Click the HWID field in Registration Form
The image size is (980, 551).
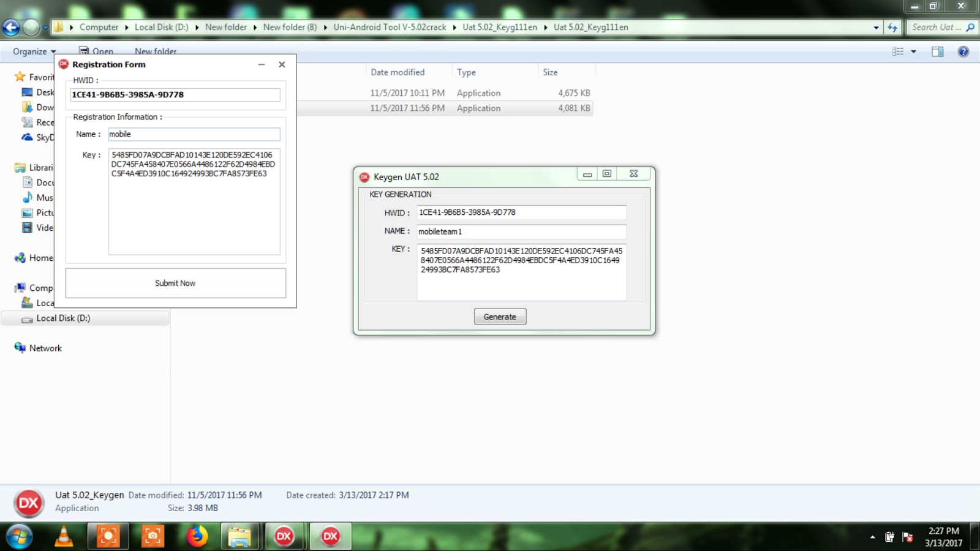pos(175,95)
